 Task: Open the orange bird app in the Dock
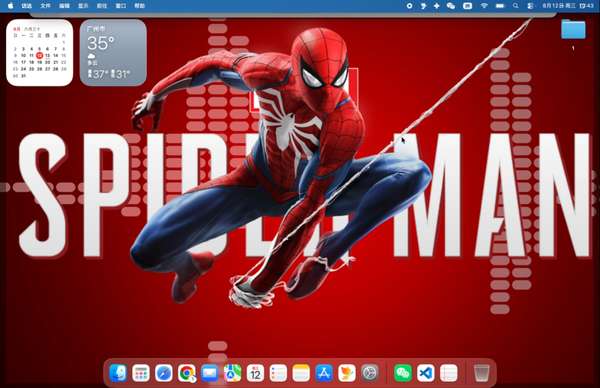pos(347,373)
